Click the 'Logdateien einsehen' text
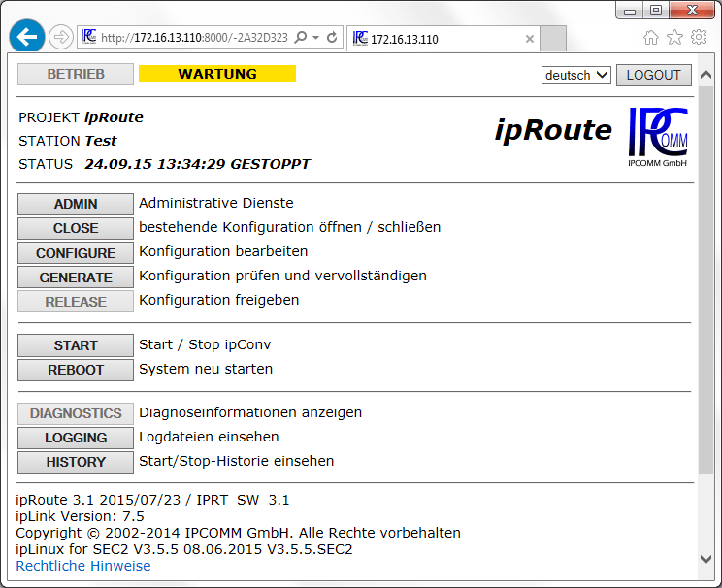The width and height of the screenshot is (722, 588). [x=209, y=437]
